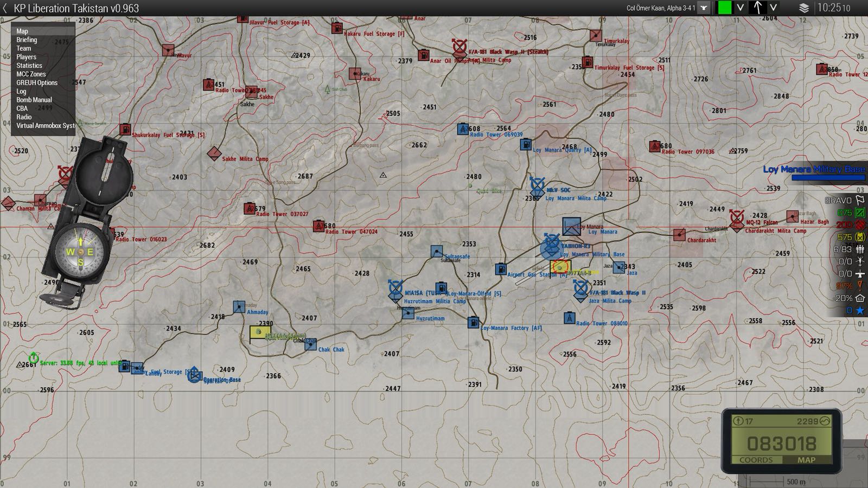The height and width of the screenshot is (488, 868).
Task: Click the GPS grid readout 083018
Action: [x=781, y=444]
